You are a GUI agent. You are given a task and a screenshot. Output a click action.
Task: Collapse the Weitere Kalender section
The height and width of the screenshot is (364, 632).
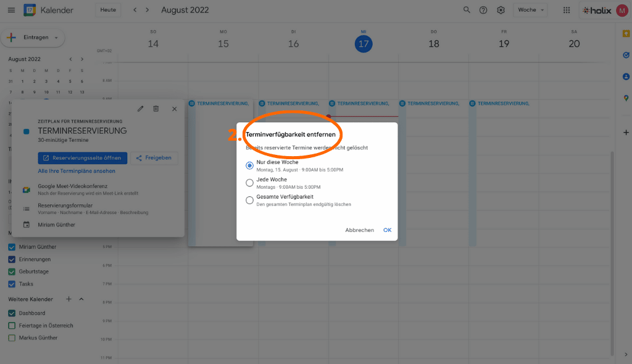pyautogui.click(x=80, y=299)
